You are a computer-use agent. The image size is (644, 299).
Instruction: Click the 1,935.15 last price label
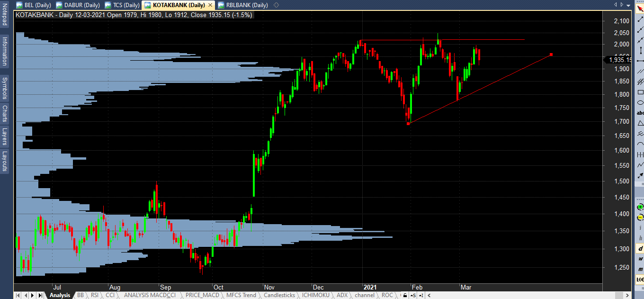tap(619, 60)
